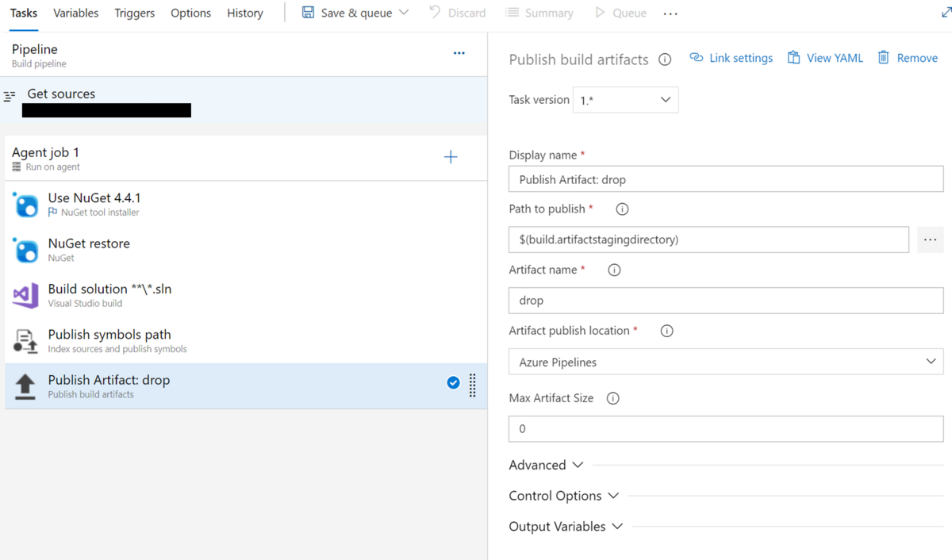Click the Queue button
This screenshot has height=560, width=952.
click(620, 13)
